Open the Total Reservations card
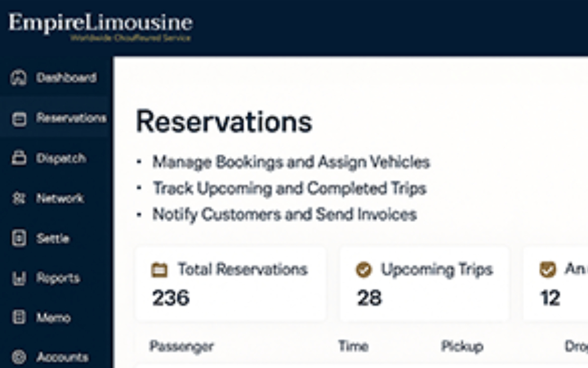 [x=231, y=284]
